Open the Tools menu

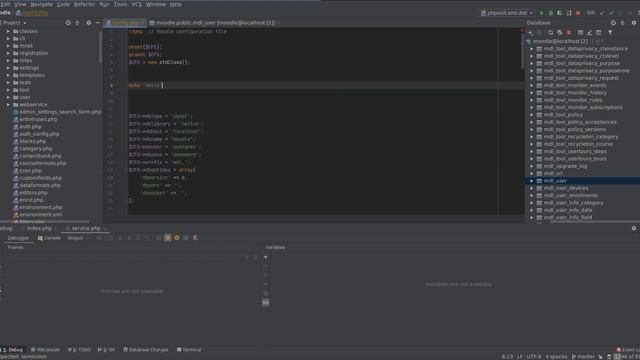tap(120, 4)
